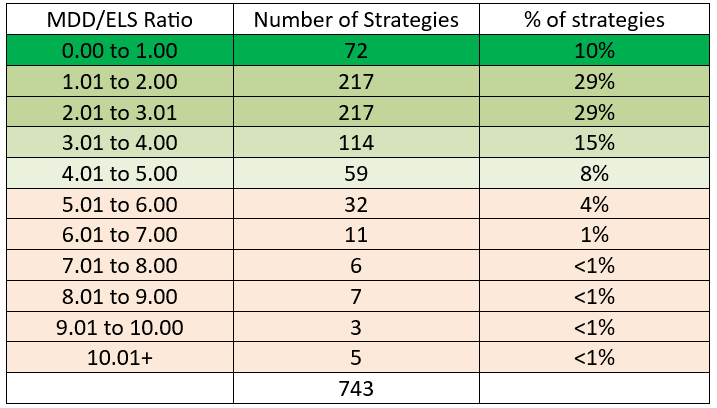Click the 8% percentage cell
The width and height of the screenshot is (717, 408).
click(x=594, y=173)
